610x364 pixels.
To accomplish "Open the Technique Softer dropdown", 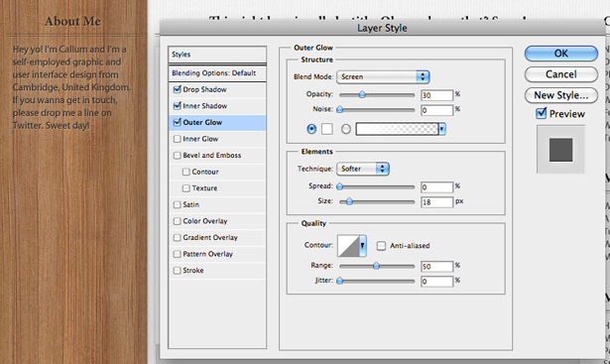I will click(363, 169).
